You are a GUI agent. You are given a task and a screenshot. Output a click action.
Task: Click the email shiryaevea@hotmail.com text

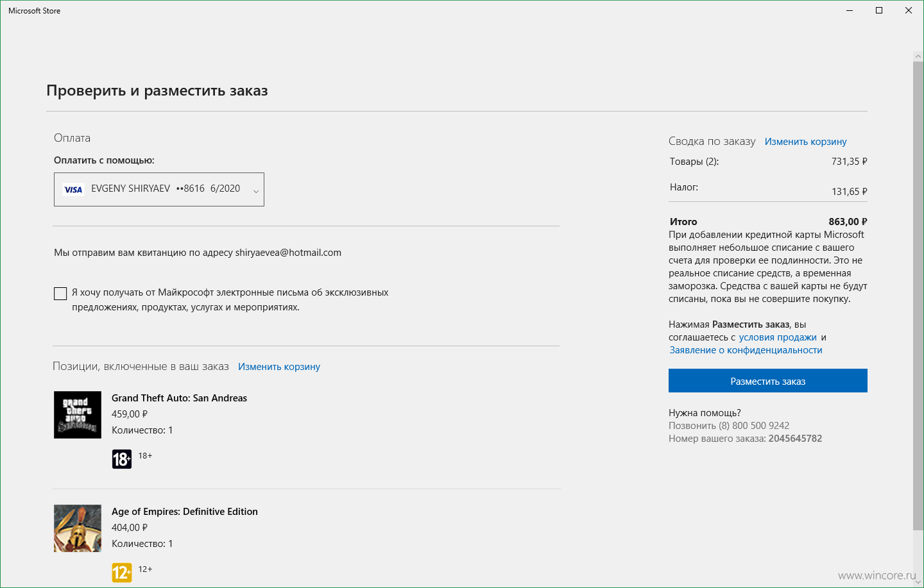click(x=288, y=253)
